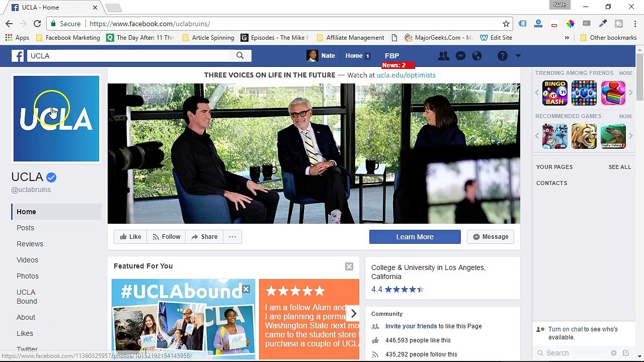Click the UCLA verified badge
Image resolution: width=644 pixels, height=362 pixels.
click(51, 177)
